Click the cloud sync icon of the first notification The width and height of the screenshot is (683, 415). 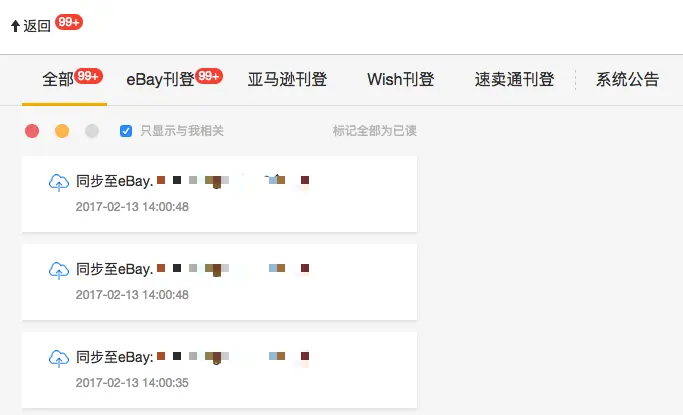coord(59,182)
